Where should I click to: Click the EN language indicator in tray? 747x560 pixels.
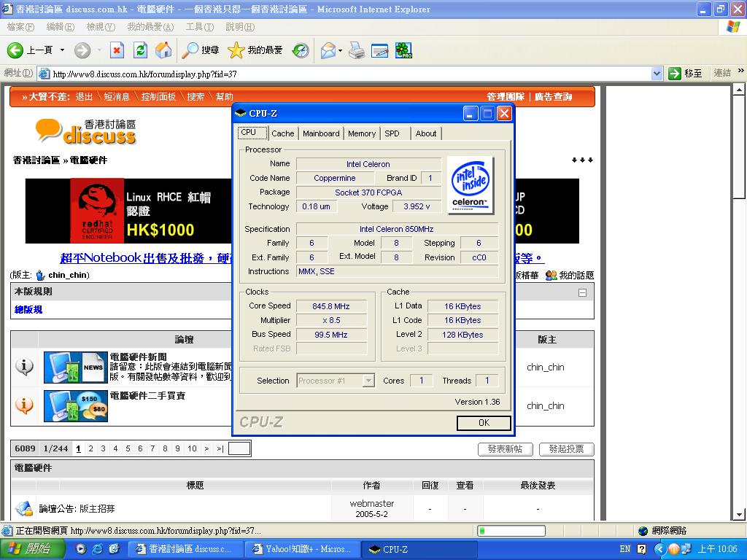pos(625,549)
